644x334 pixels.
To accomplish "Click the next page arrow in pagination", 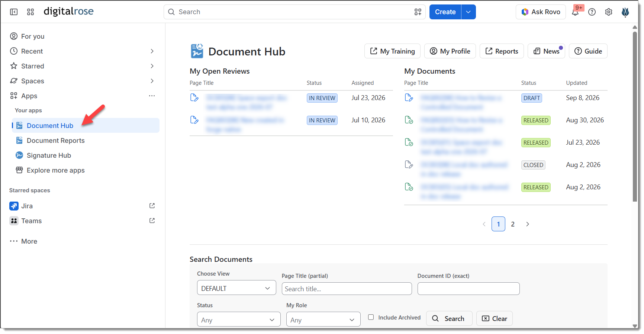I will 527,224.
